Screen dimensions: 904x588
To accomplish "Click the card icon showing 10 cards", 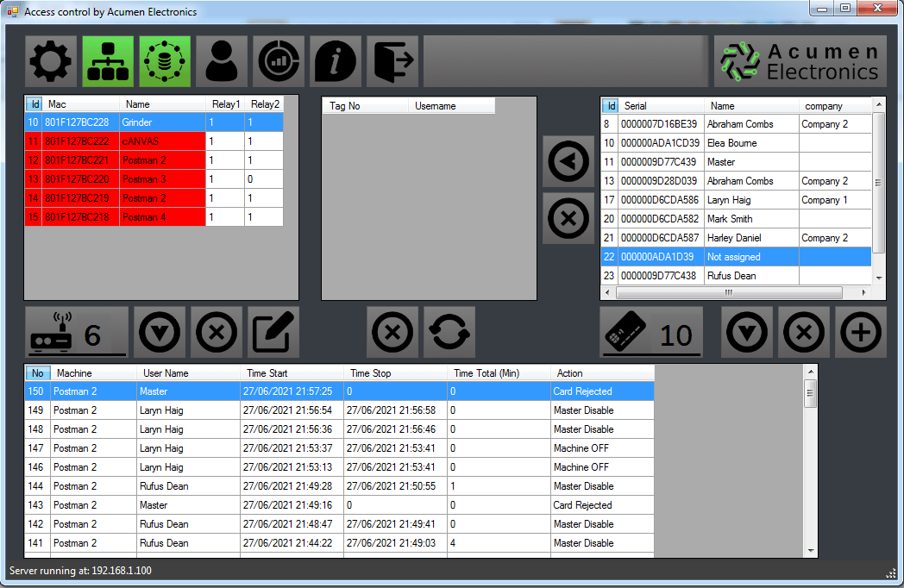I will point(651,332).
